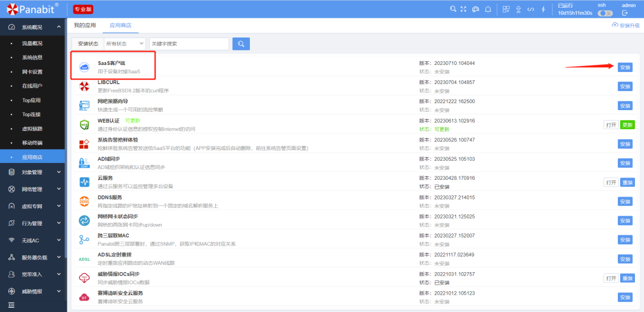Switch to the 我的应用 tab
This screenshot has width=644, height=312.
[85, 26]
